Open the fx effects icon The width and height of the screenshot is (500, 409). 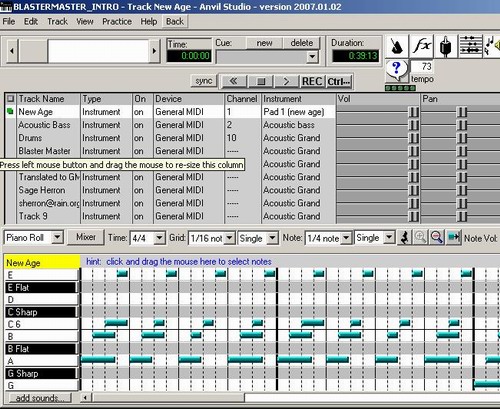(x=421, y=46)
